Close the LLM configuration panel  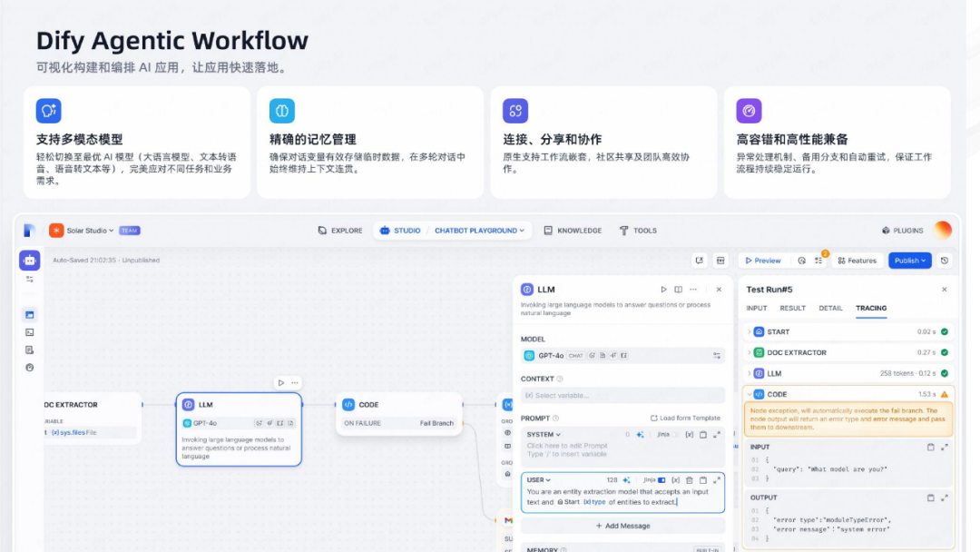pyautogui.click(x=719, y=290)
